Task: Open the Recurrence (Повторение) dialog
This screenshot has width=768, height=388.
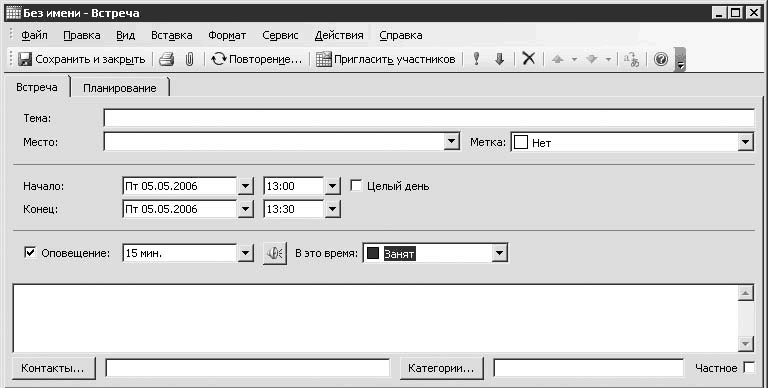Action: [256, 59]
